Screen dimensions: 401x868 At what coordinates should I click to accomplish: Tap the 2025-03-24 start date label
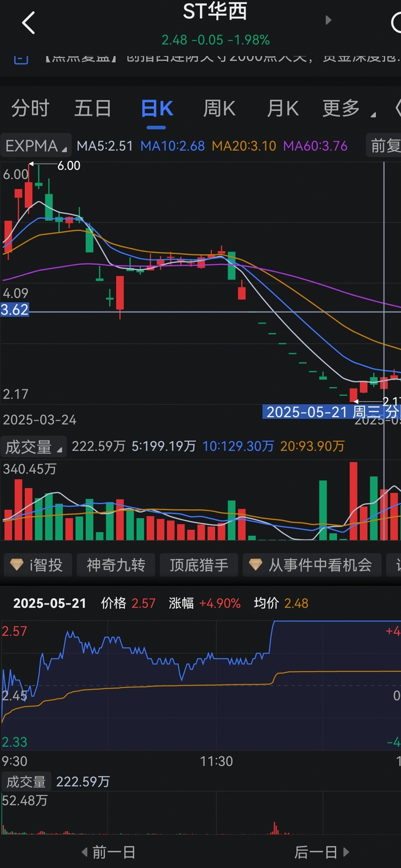(x=40, y=420)
